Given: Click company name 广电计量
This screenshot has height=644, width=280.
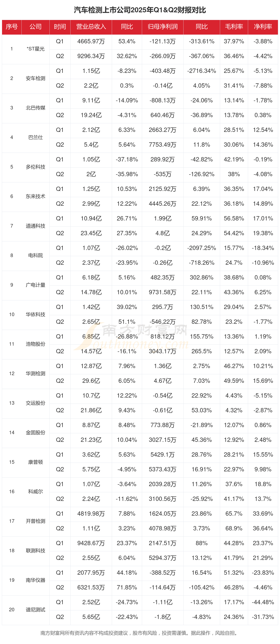Looking at the screenshot, I should click(35, 285).
